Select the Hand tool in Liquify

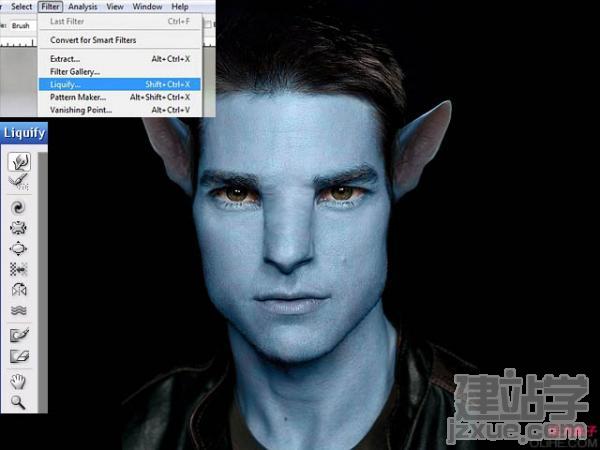(x=18, y=382)
